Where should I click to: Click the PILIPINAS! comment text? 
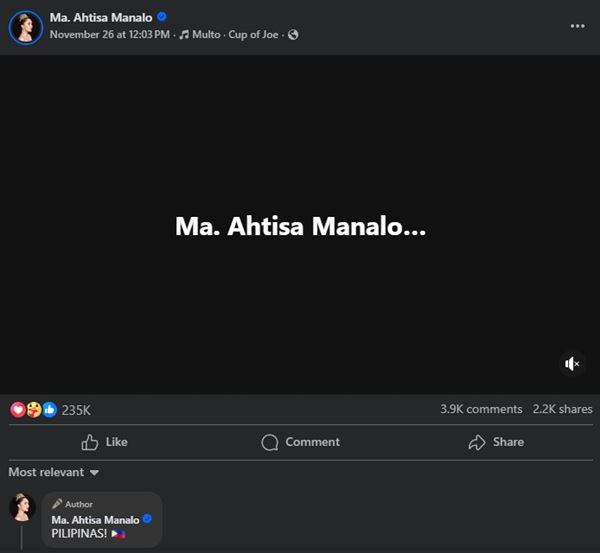88,533
